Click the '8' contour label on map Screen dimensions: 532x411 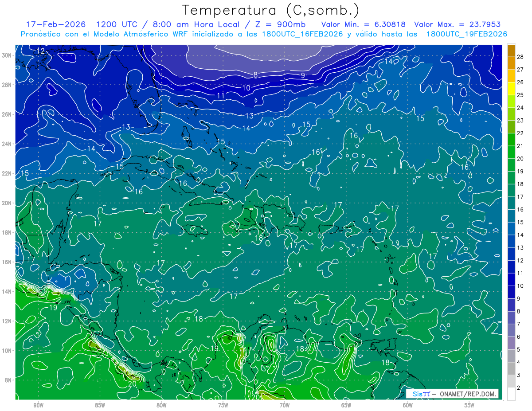[256, 74]
